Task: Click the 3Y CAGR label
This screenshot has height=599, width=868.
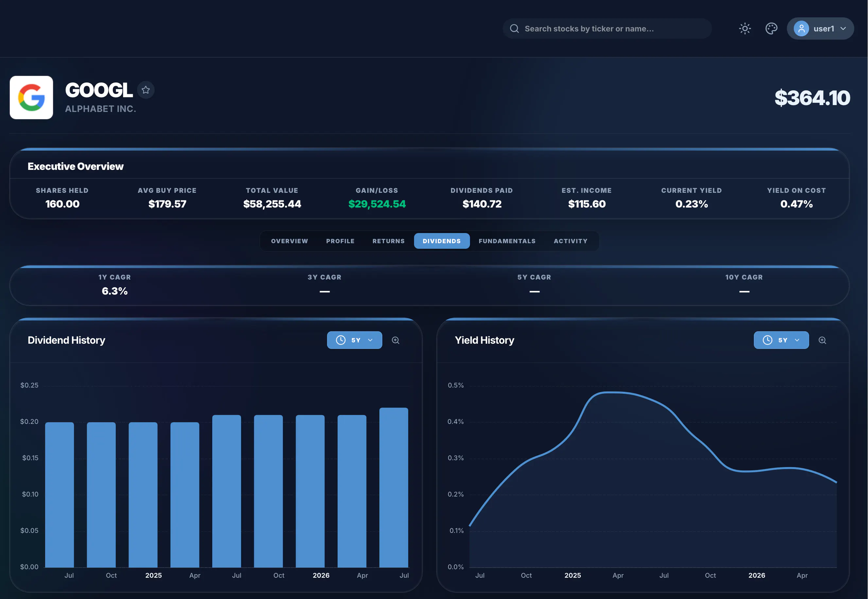Action: (324, 277)
